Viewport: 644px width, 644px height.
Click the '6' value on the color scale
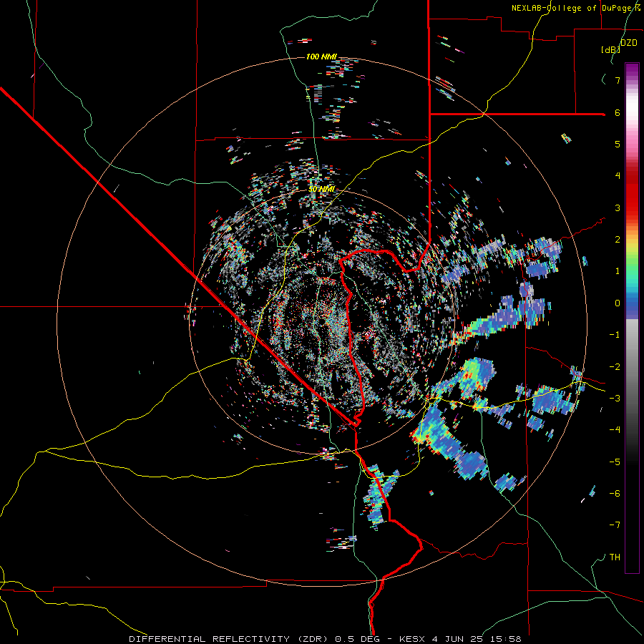point(618,112)
